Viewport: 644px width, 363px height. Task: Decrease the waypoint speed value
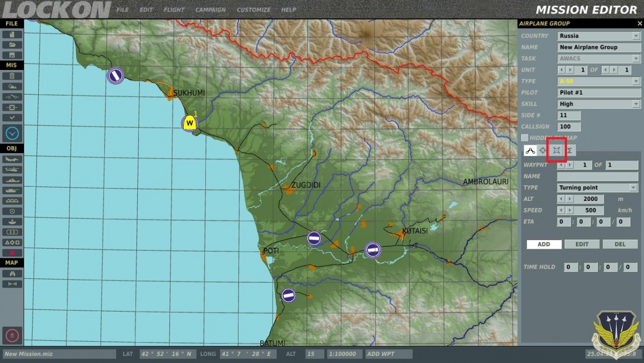(x=562, y=210)
